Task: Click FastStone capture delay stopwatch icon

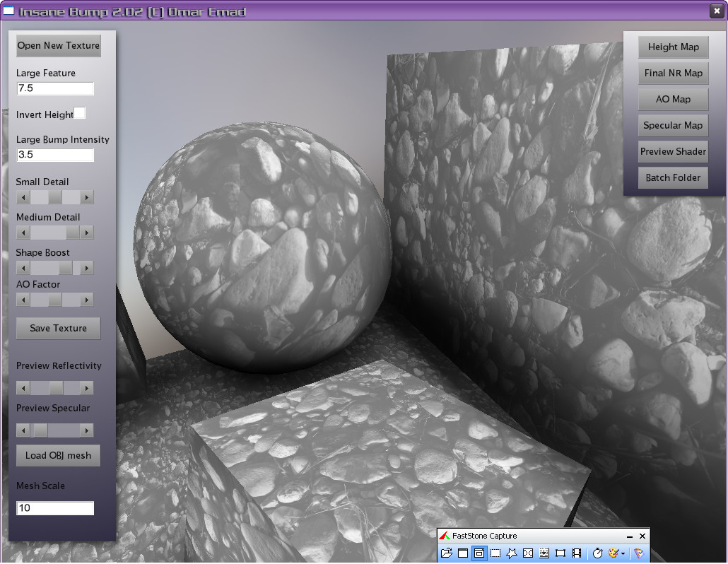Action: [x=597, y=553]
